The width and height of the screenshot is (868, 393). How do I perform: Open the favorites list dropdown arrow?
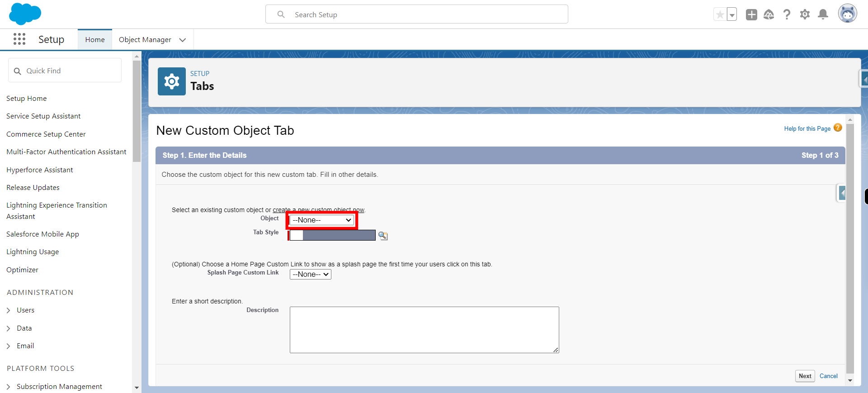(x=732, y=14)
